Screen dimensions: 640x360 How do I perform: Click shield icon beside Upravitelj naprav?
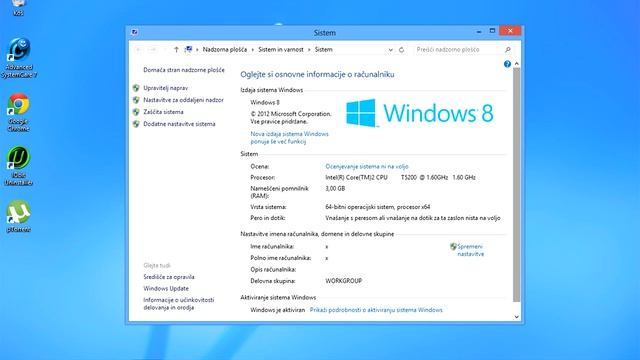136,88
